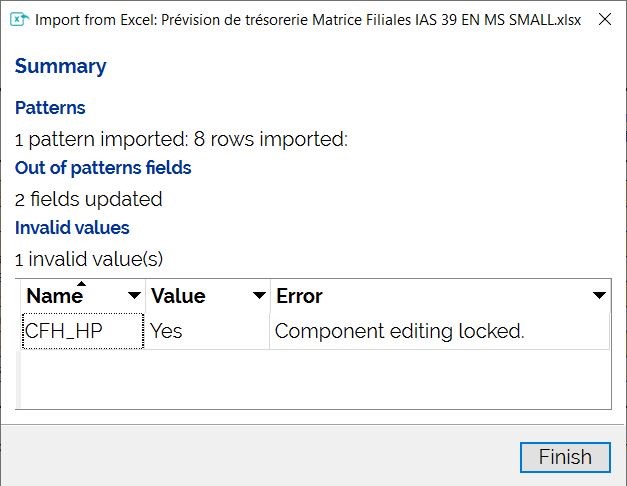
Task: Open the Error column filter dropdown
Action: [x=599, y=296]
